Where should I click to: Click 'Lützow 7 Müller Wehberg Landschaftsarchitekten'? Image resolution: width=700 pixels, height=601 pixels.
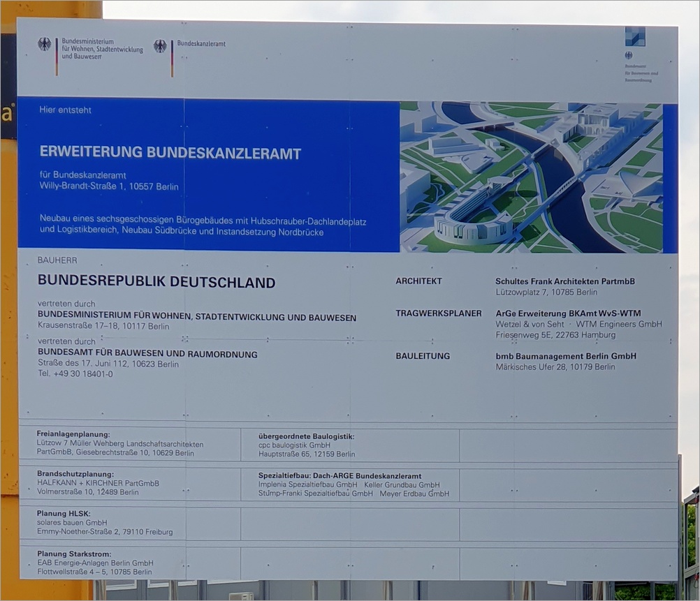coord(120,444)
